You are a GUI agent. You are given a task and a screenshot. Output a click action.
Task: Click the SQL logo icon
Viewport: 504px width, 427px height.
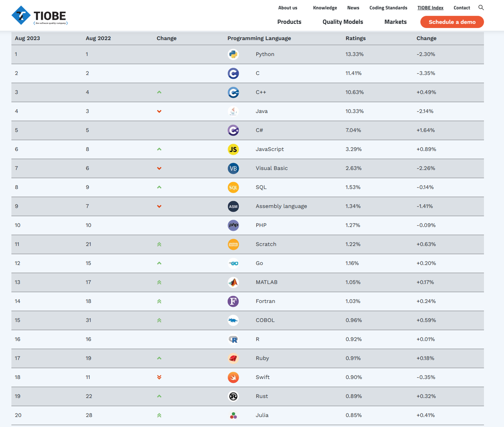click(233, 187)
